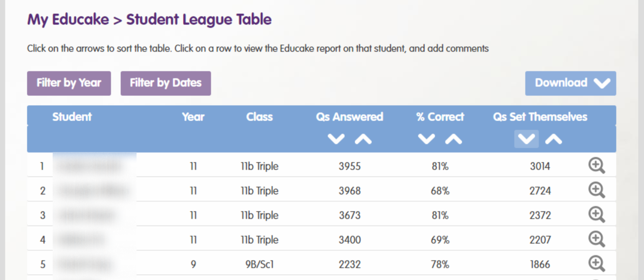The image size is (644, 280).
Task: Toggle descending sort on % Correct
Action: [425, 138]
